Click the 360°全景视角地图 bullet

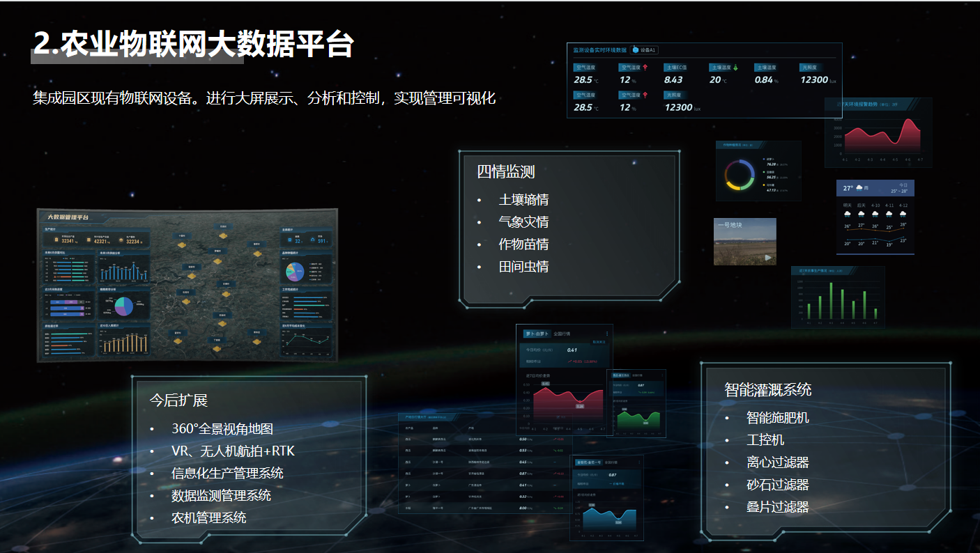(x=222, y=429)
